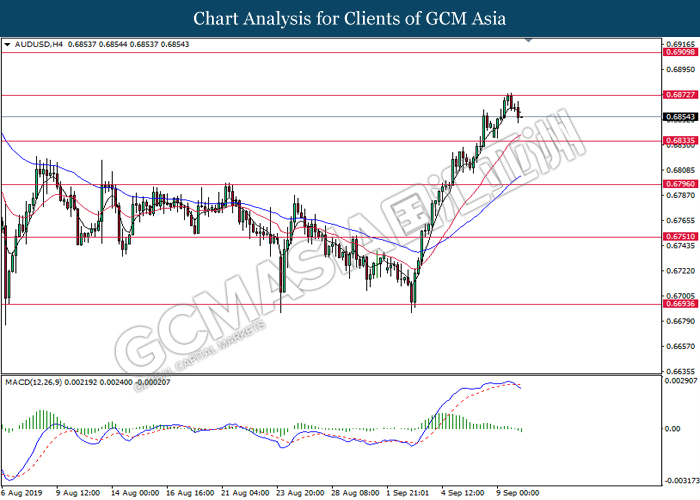The height and width of the screenshot is (500, 700).
Task: Click the chart title banner text
Action: tap(350, 19)
